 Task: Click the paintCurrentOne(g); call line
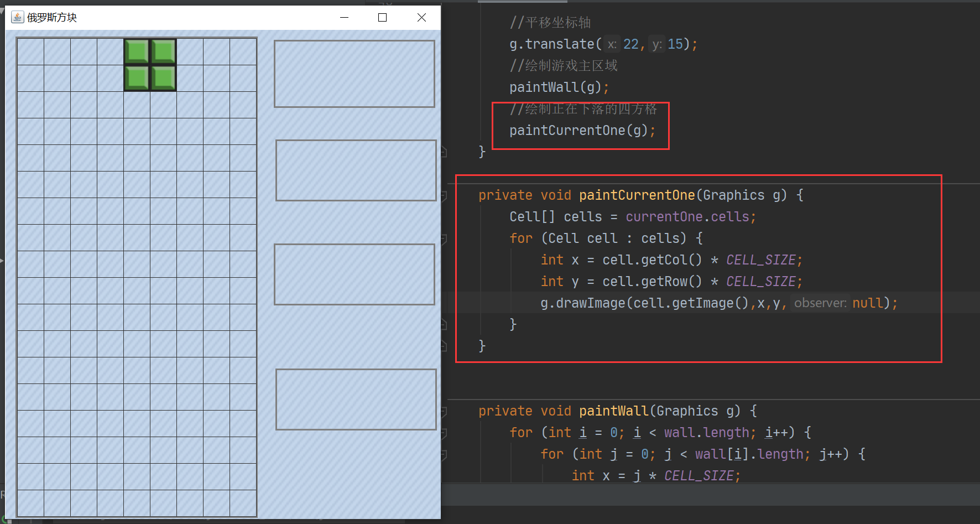coord(582,131)
